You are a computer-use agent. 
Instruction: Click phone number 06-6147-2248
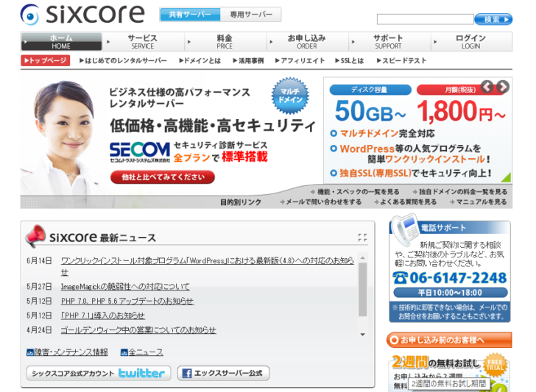click(x=450, y=278)
